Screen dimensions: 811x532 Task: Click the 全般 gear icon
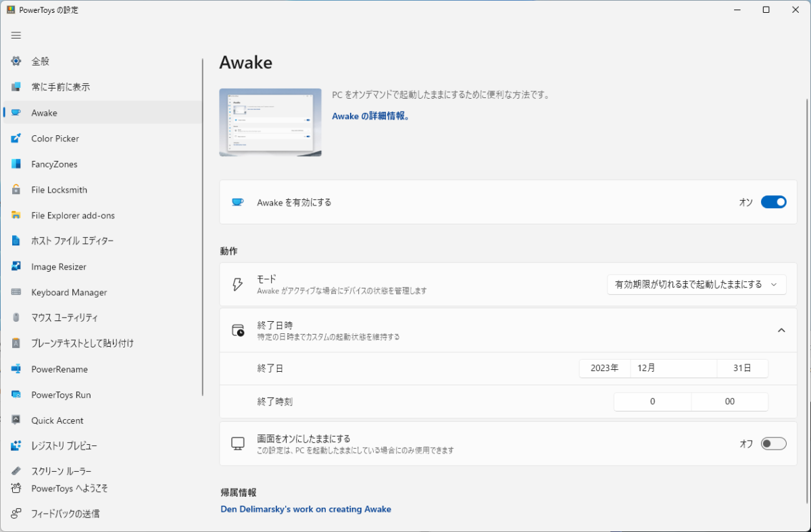[16, 62]
